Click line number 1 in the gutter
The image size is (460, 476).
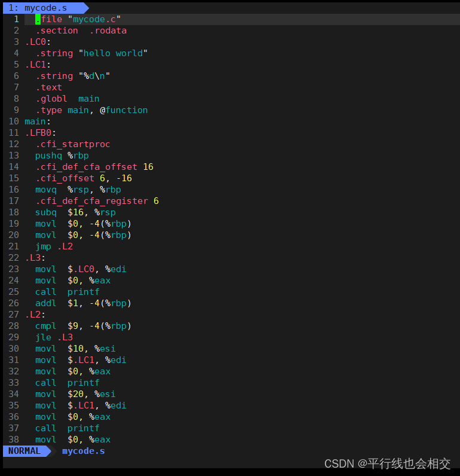click(x=16, y=19)
